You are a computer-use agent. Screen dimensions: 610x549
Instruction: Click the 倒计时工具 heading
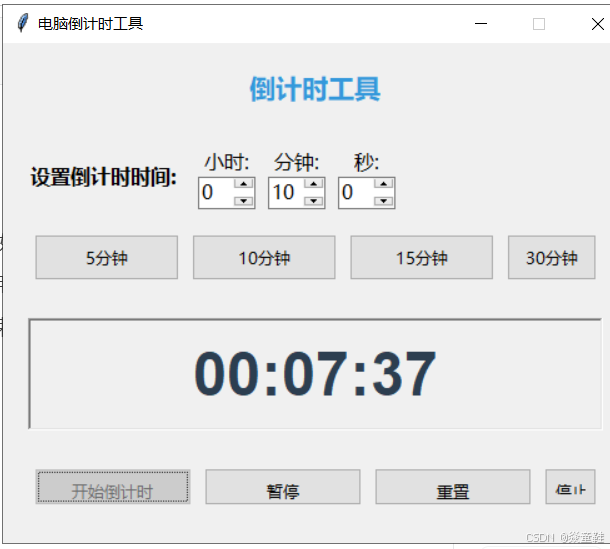(x=315, y=89)
